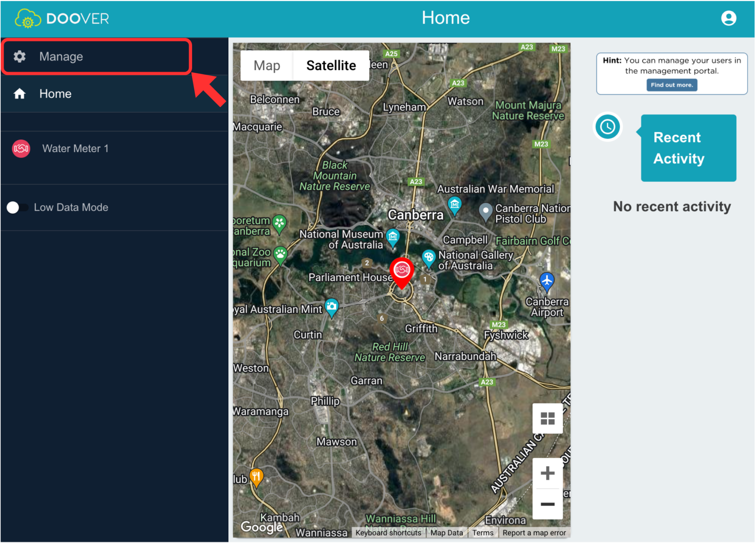Zoom in with the map plus button
The image size is (756, 543).
coord(547,473)
